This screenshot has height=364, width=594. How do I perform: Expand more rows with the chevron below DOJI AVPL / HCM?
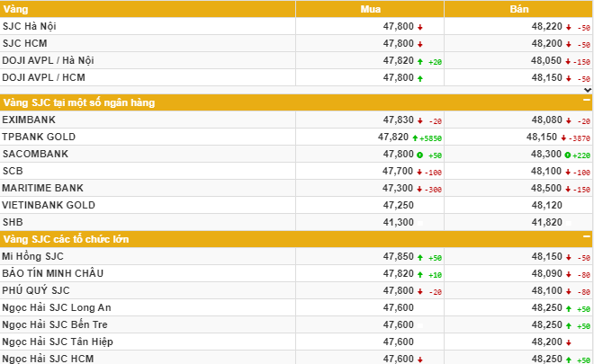tap(587, 90)
